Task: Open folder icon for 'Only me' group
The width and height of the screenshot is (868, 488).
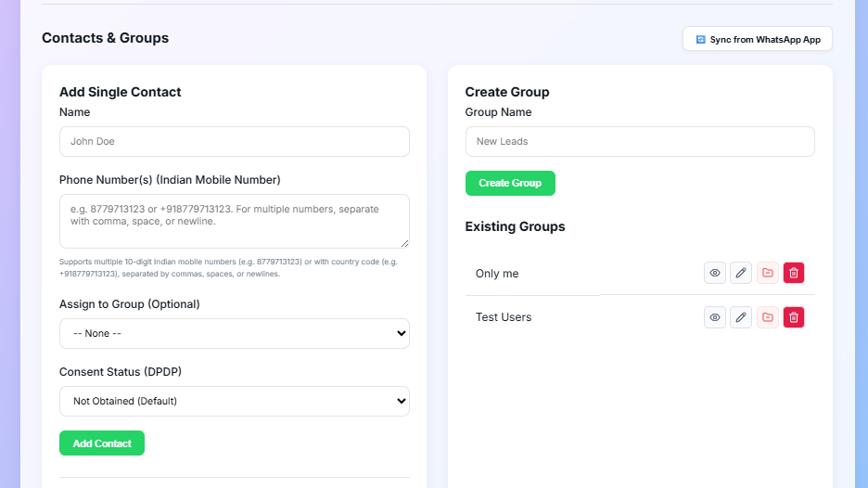Action: (767, 273)
